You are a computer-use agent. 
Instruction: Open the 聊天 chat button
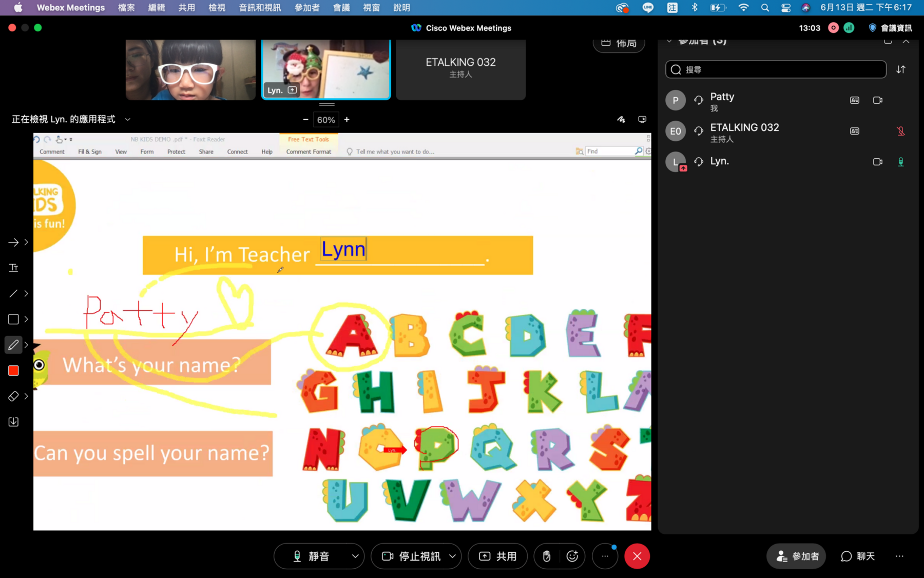[858, 556]
